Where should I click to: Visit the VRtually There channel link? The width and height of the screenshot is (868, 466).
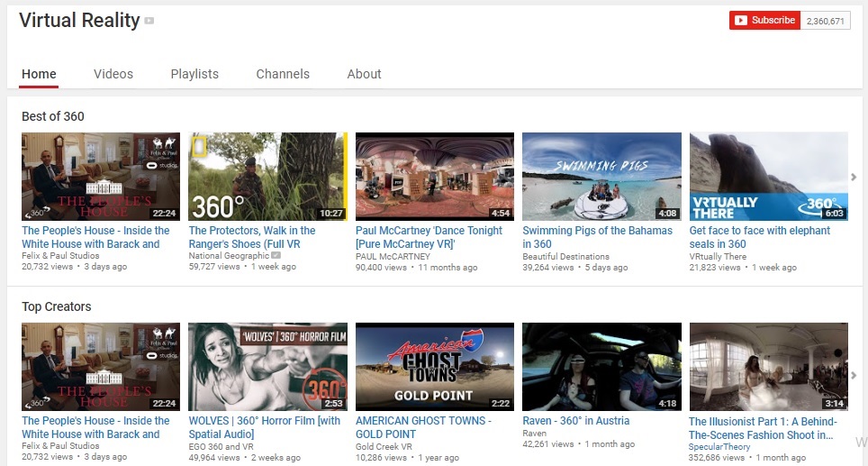[718, 256]
